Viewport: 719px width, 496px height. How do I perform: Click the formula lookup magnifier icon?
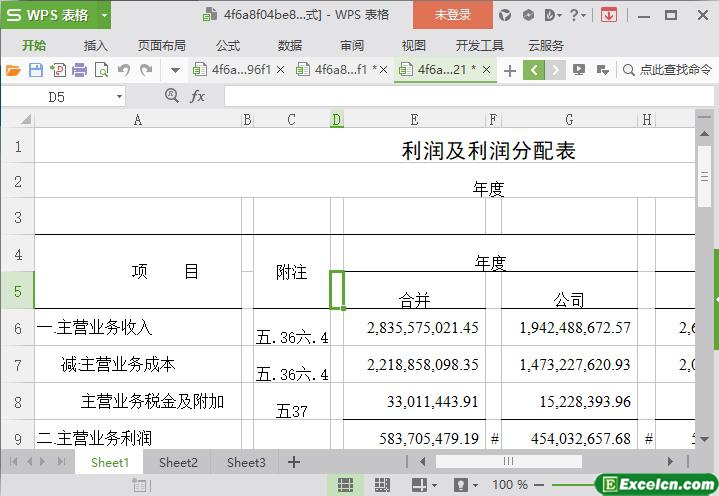click(171, 96)
